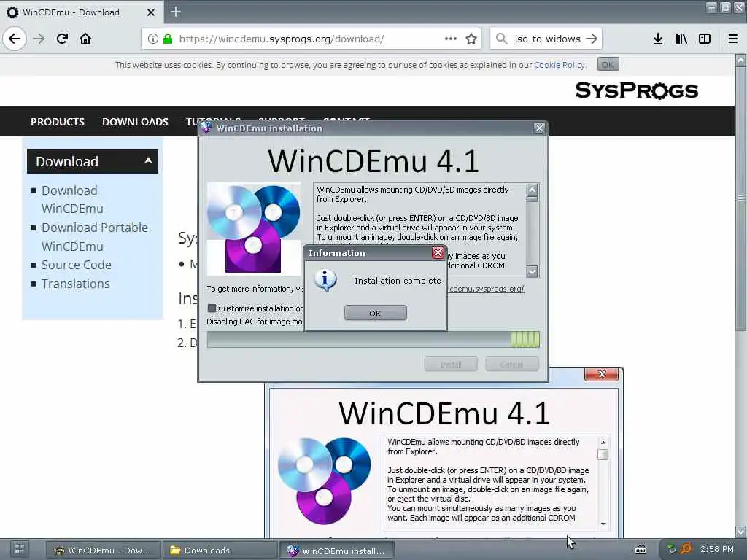Click the browser forward arrow
The width and height of the screenshot is (747, 560).
[x=39, y=39]
